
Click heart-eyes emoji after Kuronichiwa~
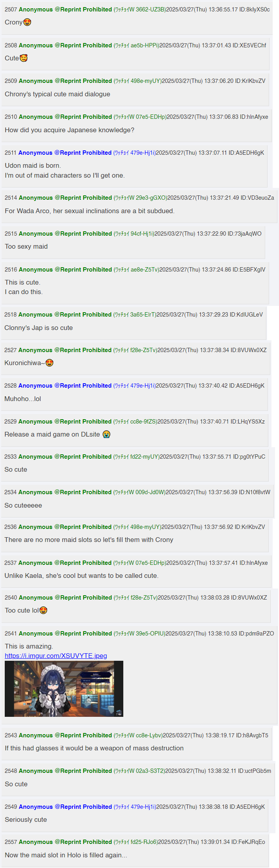(49, 363)
